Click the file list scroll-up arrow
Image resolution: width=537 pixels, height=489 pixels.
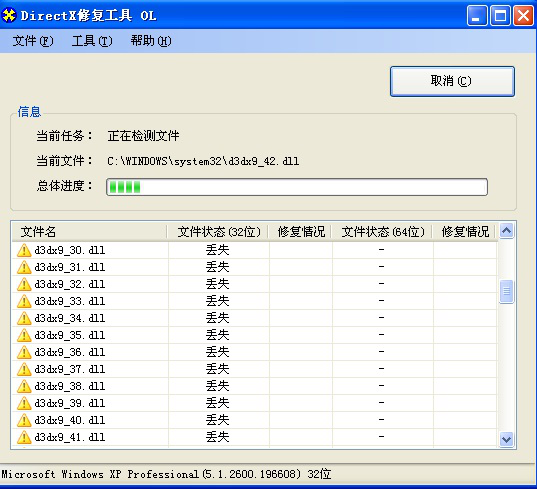pyautogui.click(x=507, y=231)
